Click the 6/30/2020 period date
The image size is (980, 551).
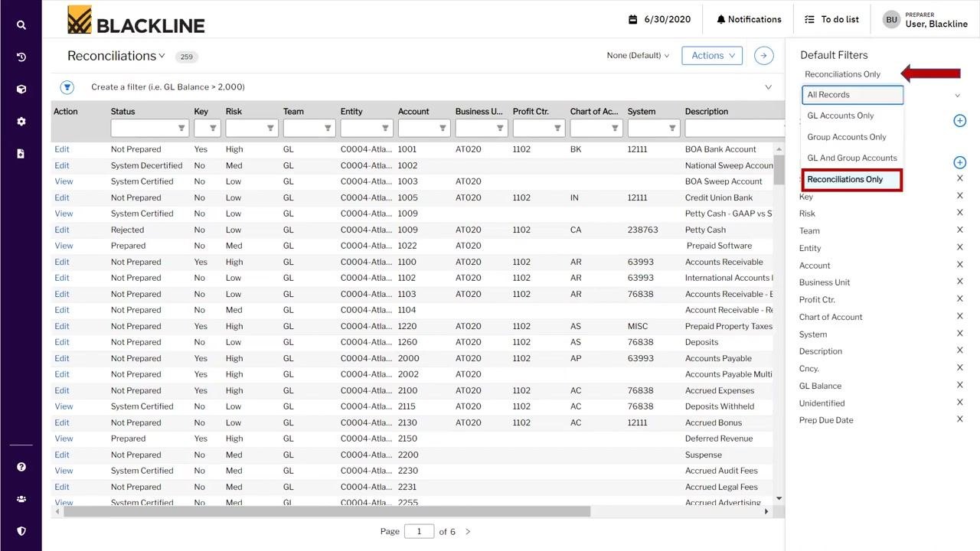660,20
